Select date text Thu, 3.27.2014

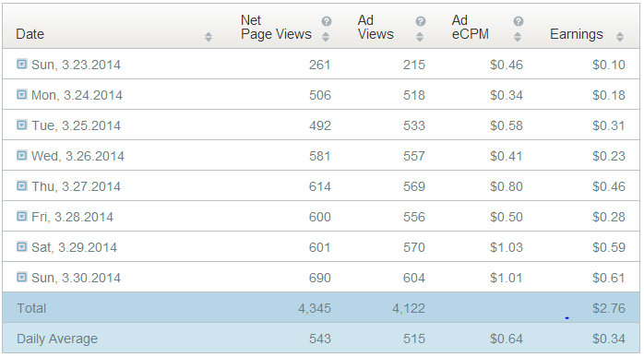[x=76, y=186]
